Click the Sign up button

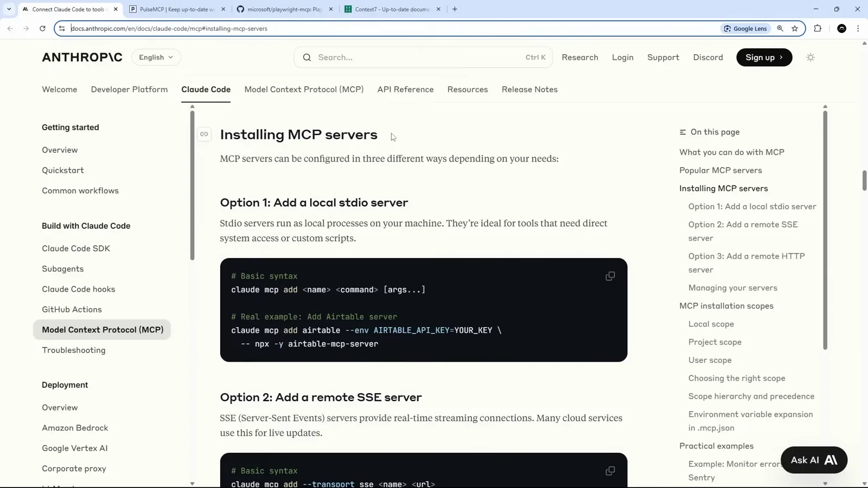click(764, 57)
